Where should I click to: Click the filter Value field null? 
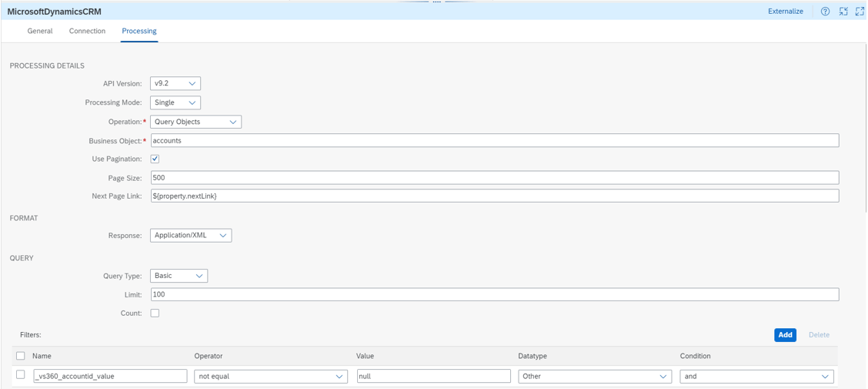[433, 376]
